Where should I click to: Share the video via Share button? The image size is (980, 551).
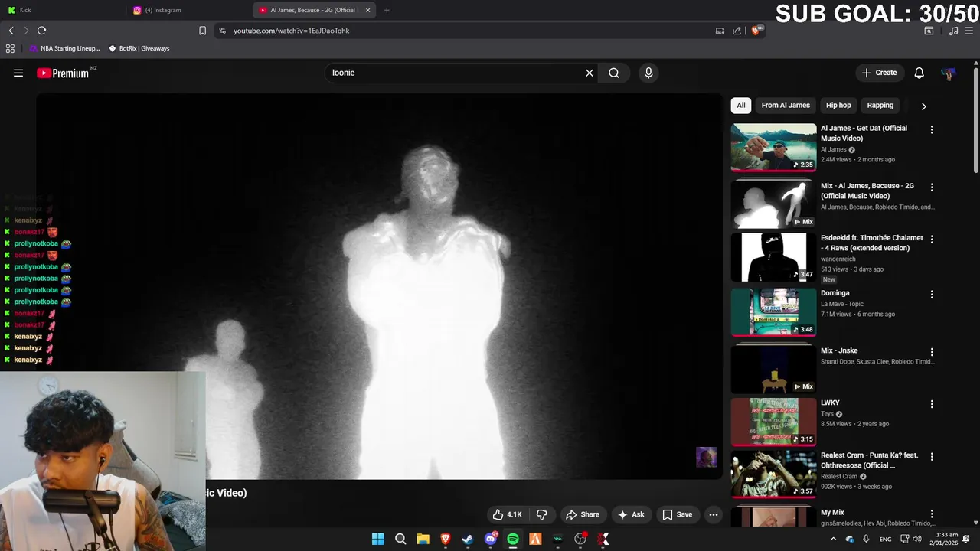(583, 514)
